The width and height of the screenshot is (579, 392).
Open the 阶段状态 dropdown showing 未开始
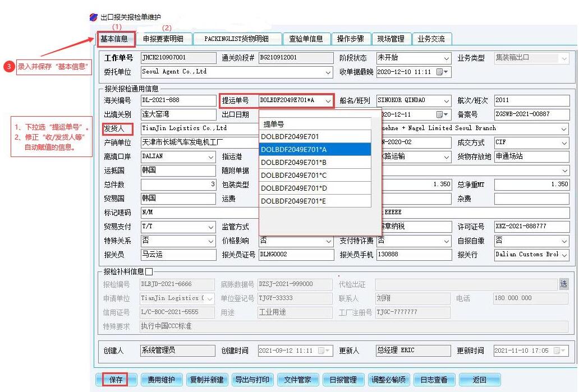pos(446,58)
